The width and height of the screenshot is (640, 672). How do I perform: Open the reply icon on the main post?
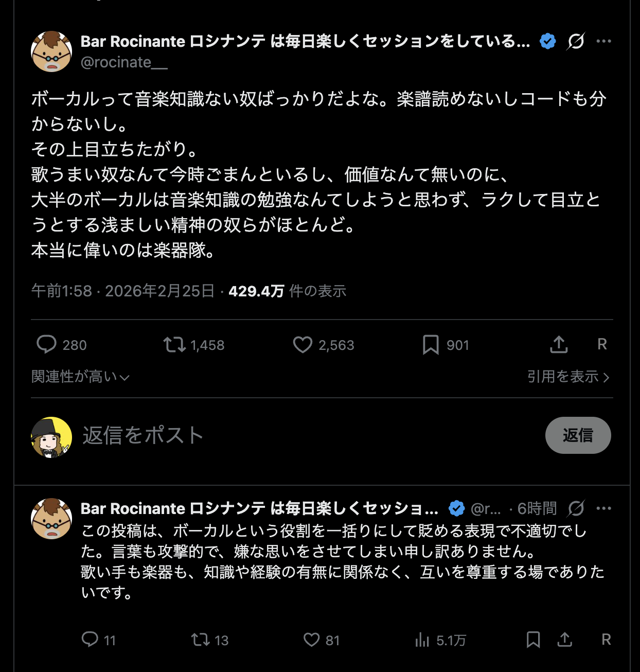47,345
